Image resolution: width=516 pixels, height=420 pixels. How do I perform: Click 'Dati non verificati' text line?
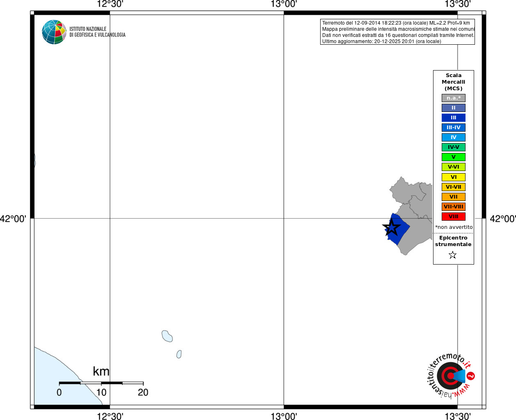click(x=398, y=35)
